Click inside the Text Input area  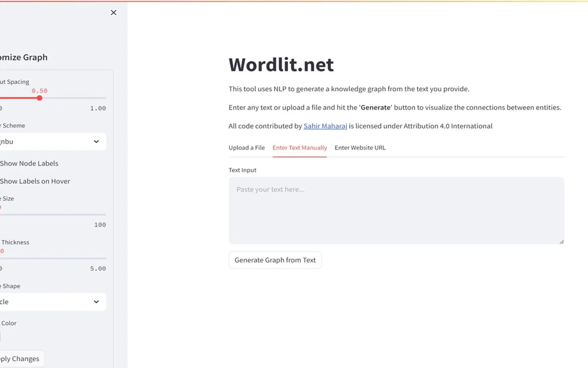pyautogui.click(x=396, y=210)
